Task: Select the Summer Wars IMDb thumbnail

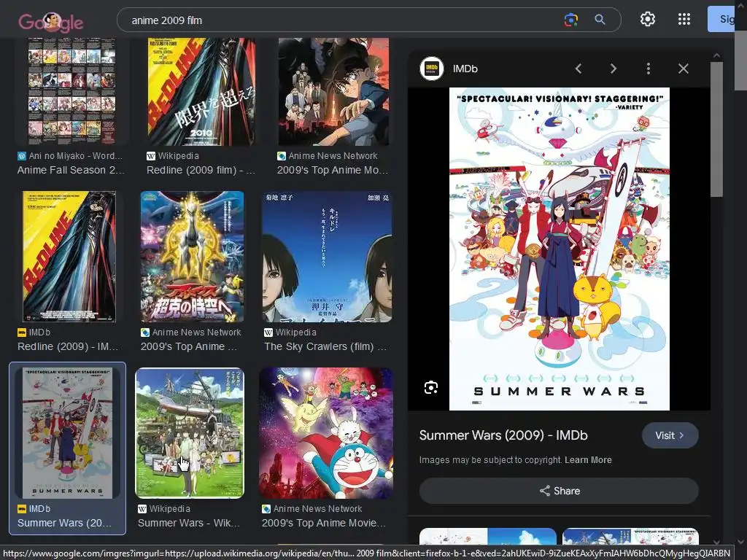Action: coord(67,433)
